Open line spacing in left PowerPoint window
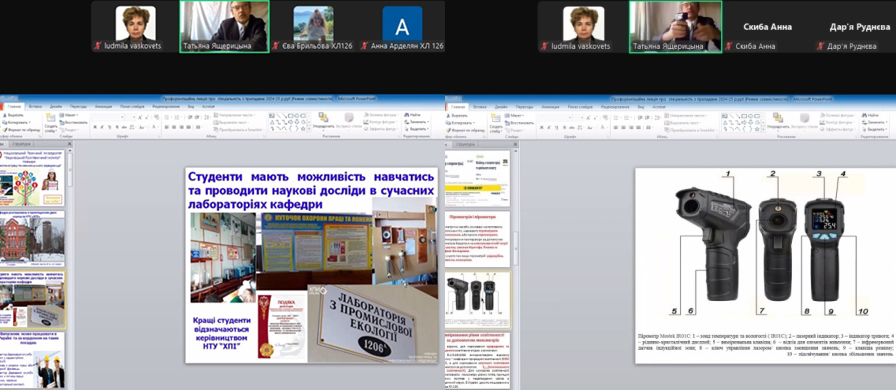Viewport: 896px width, 390px height. tap(207, 117)
